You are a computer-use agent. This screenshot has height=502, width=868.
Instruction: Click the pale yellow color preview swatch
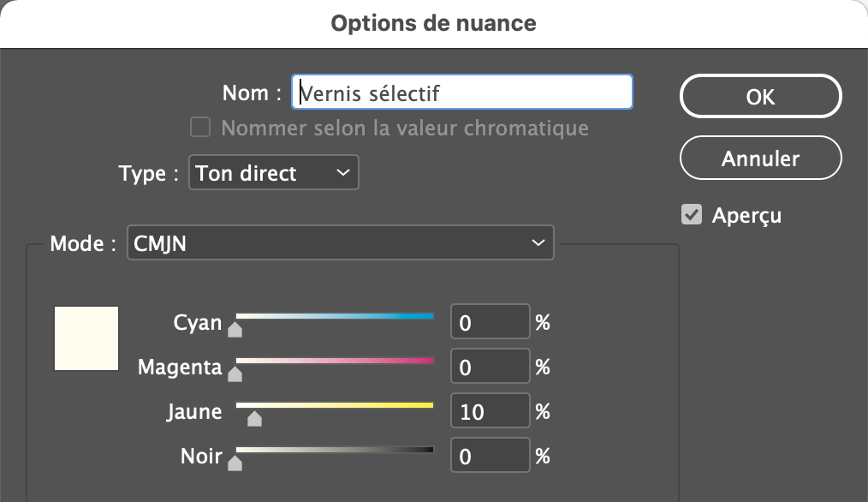(x=86, y=338)
